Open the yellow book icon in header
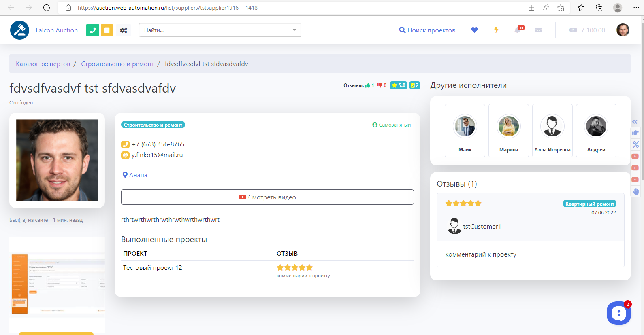 tap(107, 30)
